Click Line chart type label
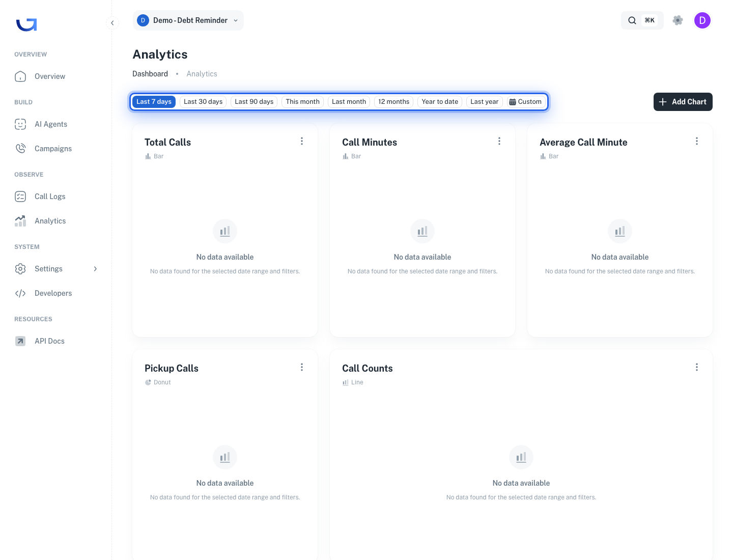Image resolution: width=733 pixels, height=560 pixels. [357, 382]
